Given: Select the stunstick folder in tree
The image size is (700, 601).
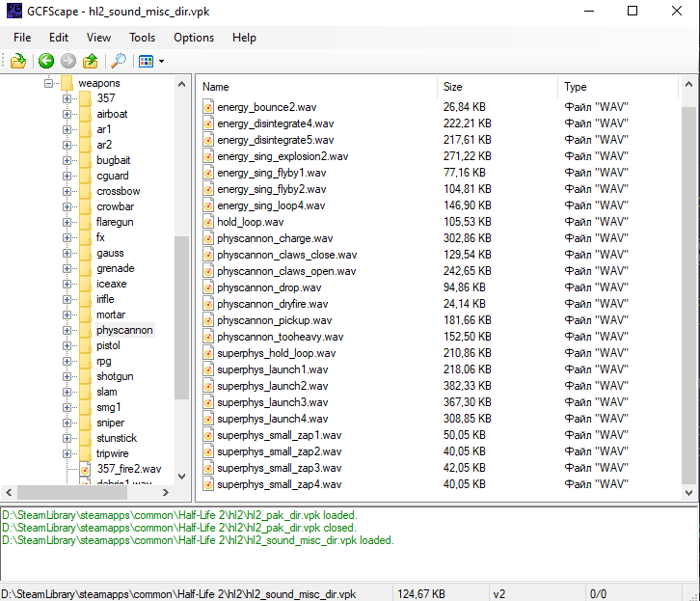Looking at the screenshot, I should (x=115, y=438).
